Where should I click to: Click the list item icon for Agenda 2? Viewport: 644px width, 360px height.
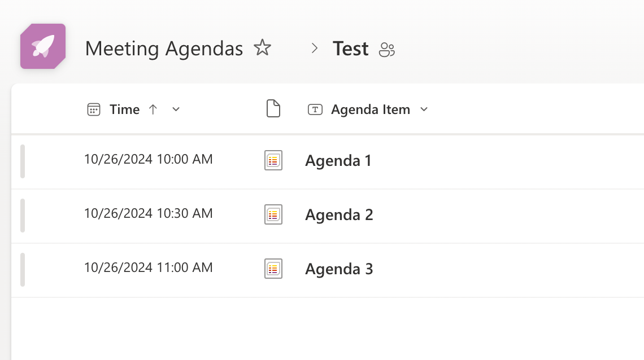(x=273, y=214)
